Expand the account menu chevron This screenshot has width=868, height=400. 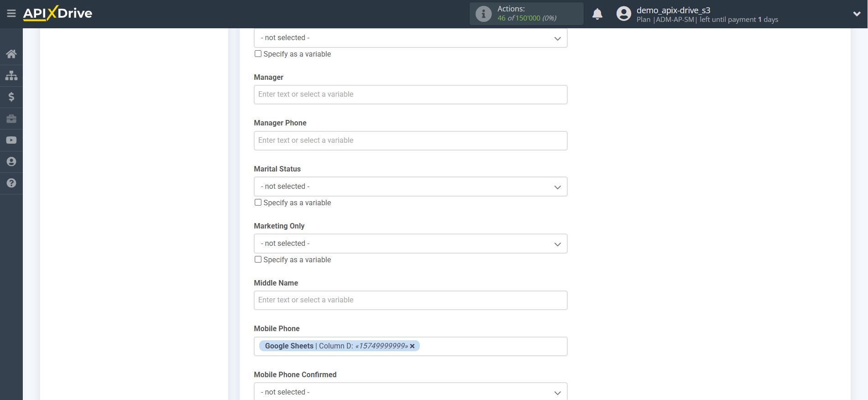[x=857, y=14]
